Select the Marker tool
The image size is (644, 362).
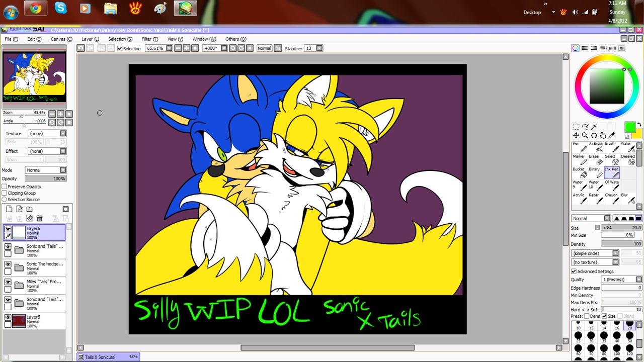pyautogui.click(x=580, y=159)
